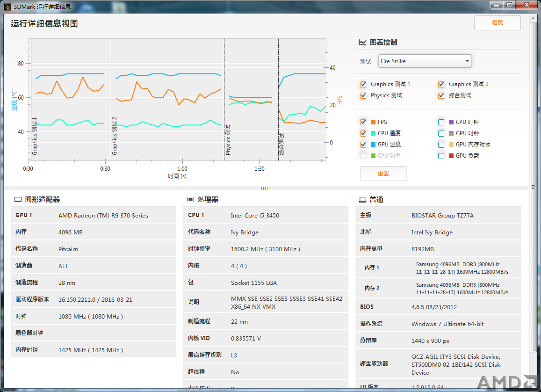Click the 1:00 time label on the chart axis
541x392 pixels.
[182, 169]
